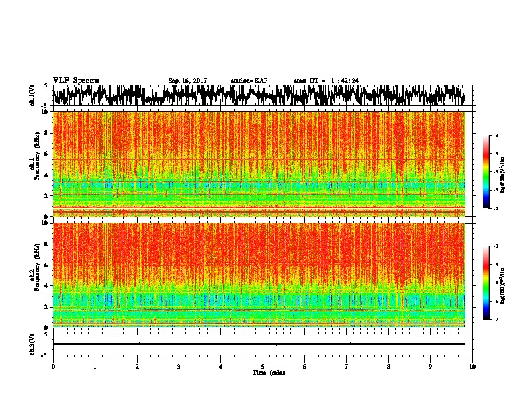The height and width of the screenshot is (411, 532).
Task: Click the "start UT = 1:42:24" text
Action: pos(326,81)
